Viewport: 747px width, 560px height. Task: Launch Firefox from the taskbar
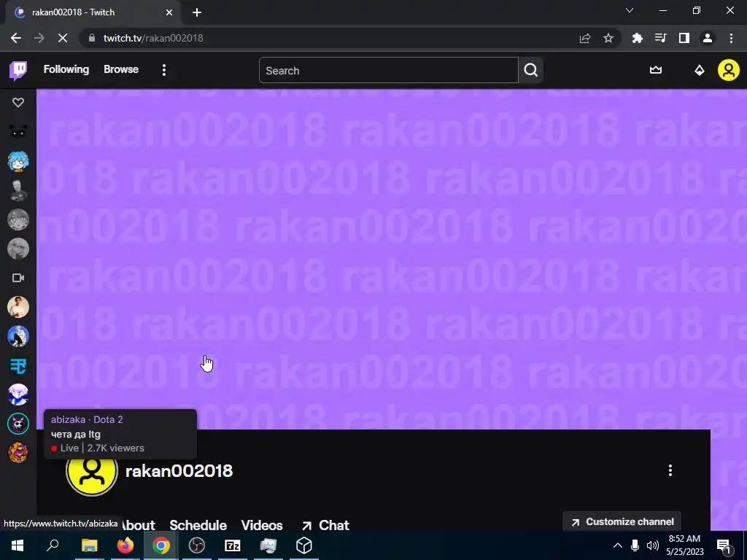point(125,545)
